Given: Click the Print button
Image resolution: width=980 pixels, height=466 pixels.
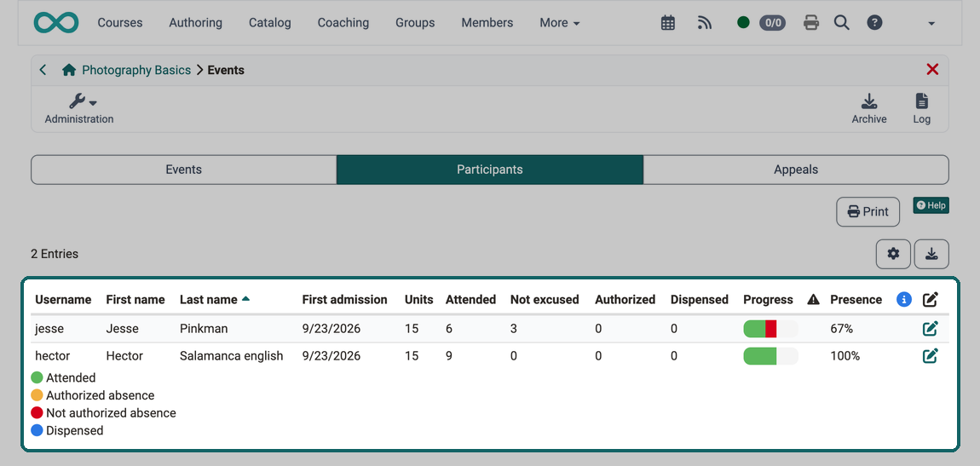Looking at the screenshot, I should [x=868, y=212].
